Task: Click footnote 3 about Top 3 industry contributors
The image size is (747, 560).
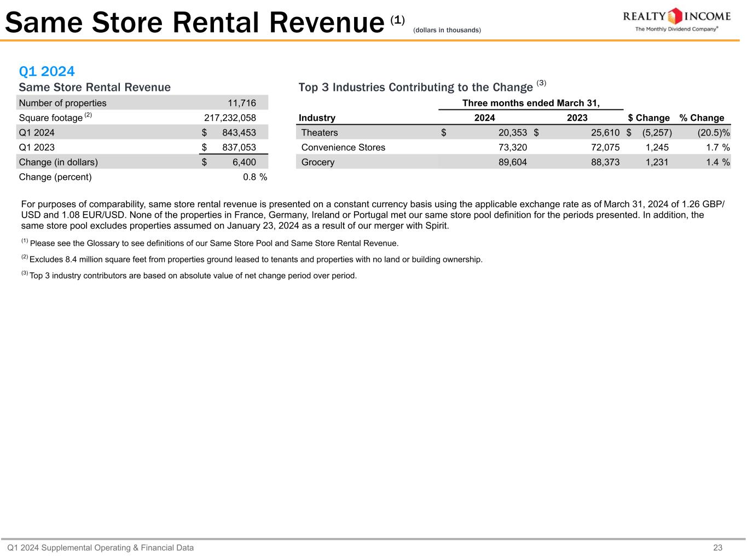Action: [193, 276]
